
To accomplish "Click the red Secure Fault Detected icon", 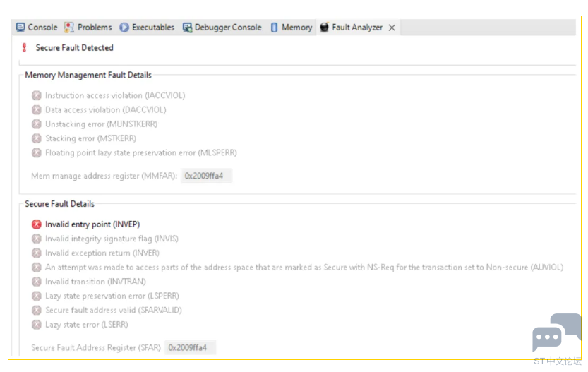I will tap(25, 48).
